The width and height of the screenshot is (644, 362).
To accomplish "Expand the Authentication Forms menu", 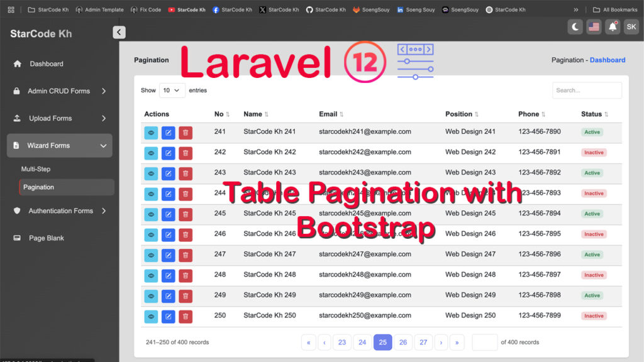I will pyautogui.click(x=60, y=211).
